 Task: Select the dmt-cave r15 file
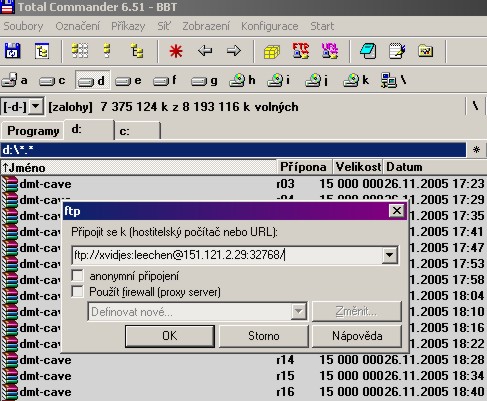pyautogui.click(x=243, y=376)
